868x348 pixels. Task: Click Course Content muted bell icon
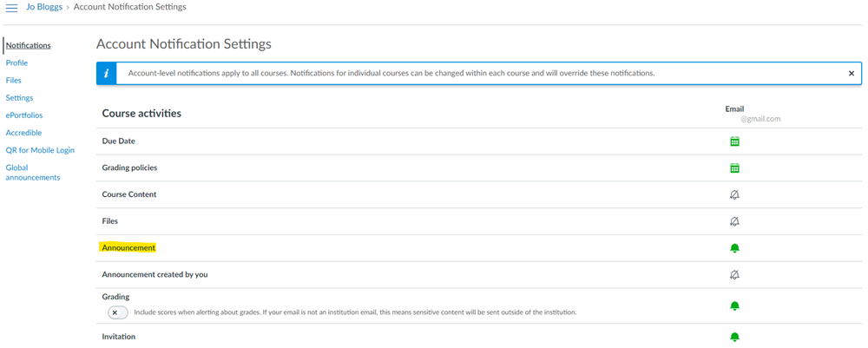pos(734,195)
